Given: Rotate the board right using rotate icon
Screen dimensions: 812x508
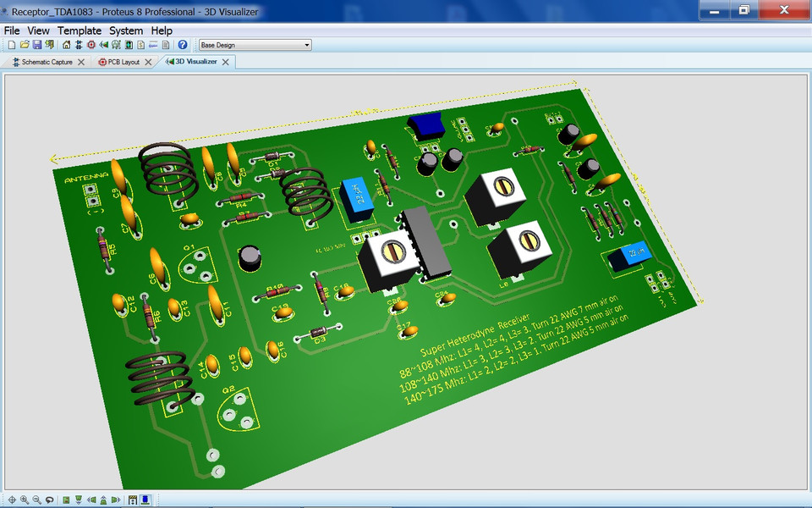Looking at the screenshot, I should (114, 500).
